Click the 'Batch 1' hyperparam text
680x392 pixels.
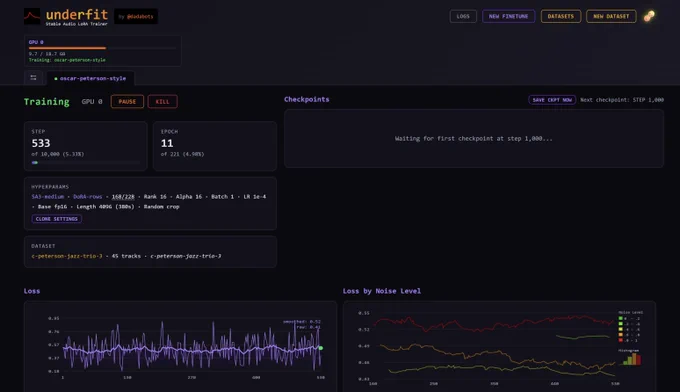[x=222, y=197]
